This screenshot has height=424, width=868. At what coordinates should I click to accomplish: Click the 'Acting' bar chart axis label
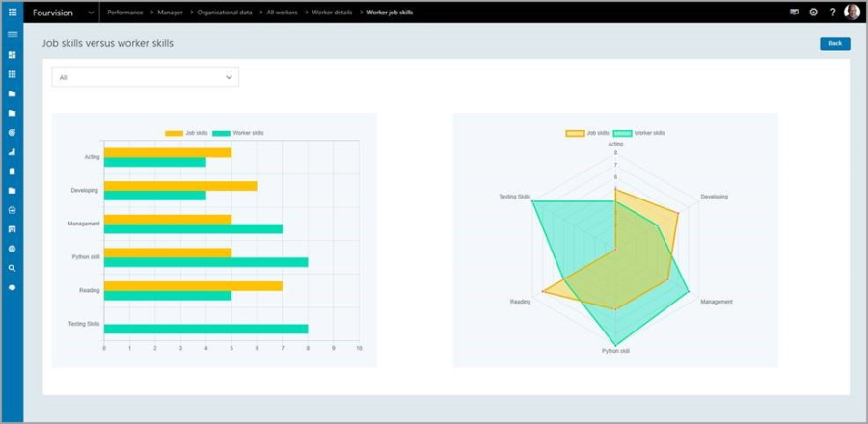pos(92,157)
